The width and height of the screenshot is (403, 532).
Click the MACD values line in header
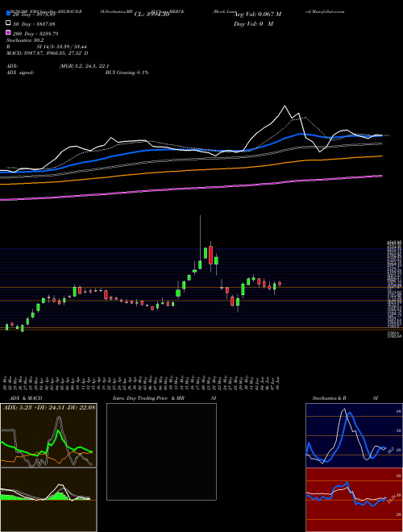click(x=48, y=53)
